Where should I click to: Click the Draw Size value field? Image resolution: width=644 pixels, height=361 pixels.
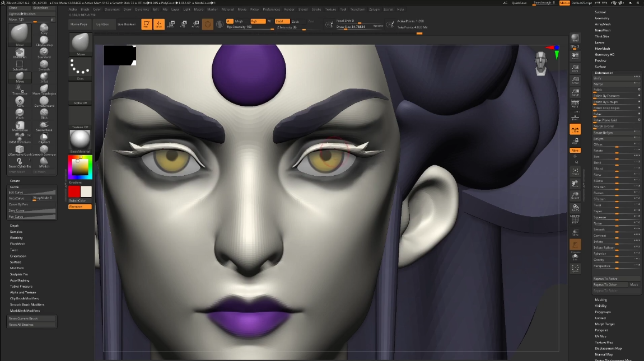coord(359,27)
